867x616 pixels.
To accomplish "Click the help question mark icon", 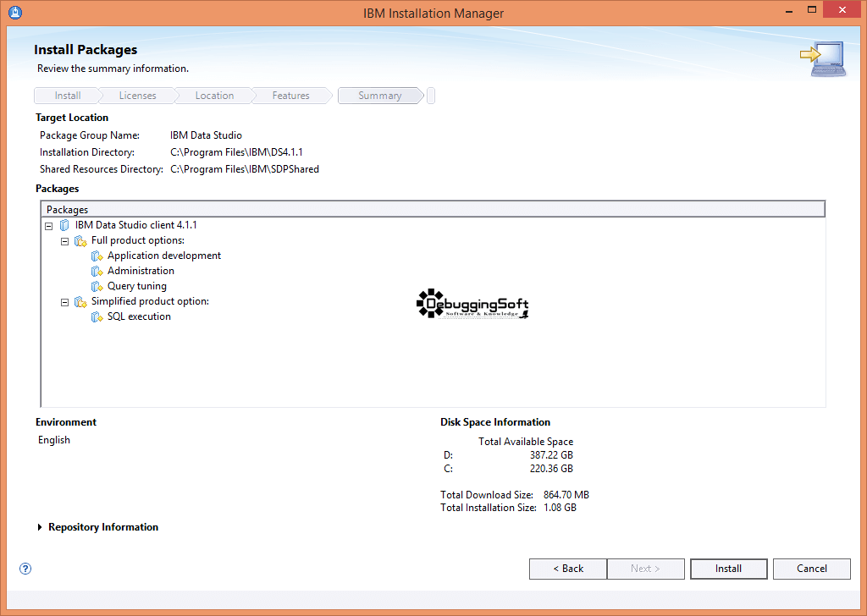I will tap(25, 569).
